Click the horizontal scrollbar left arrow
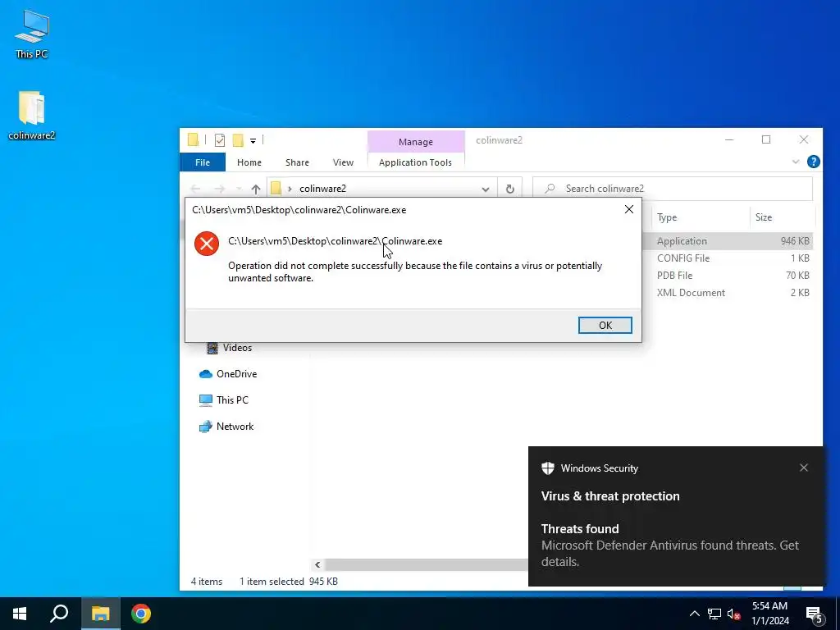 [317, 564]
